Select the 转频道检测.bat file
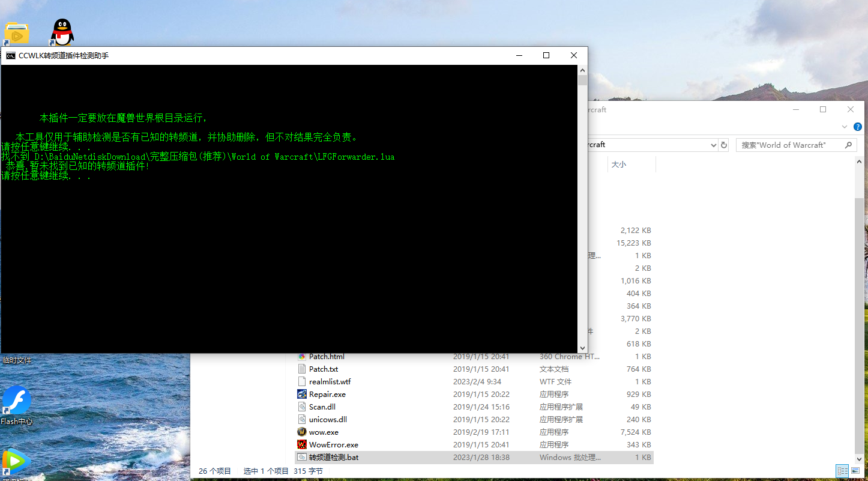 coord(334,458)
